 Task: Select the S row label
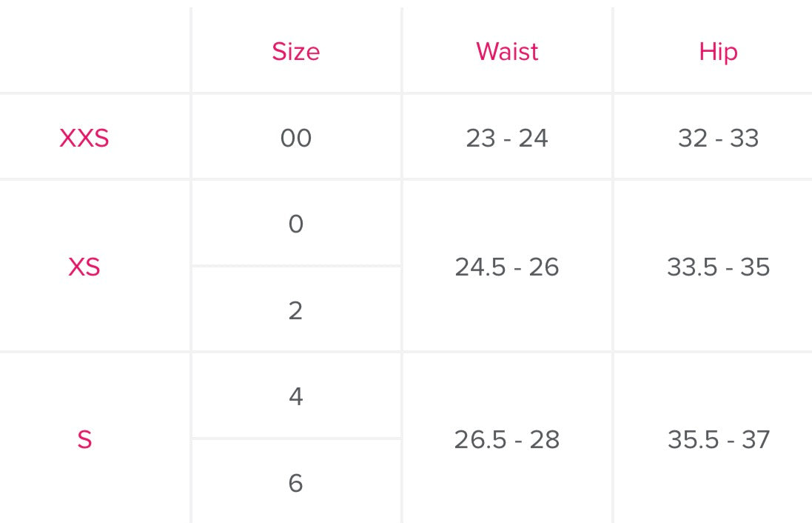84,440
